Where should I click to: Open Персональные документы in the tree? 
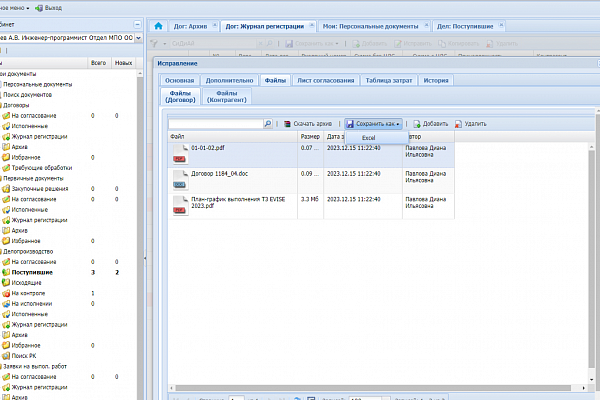(38, 84)
